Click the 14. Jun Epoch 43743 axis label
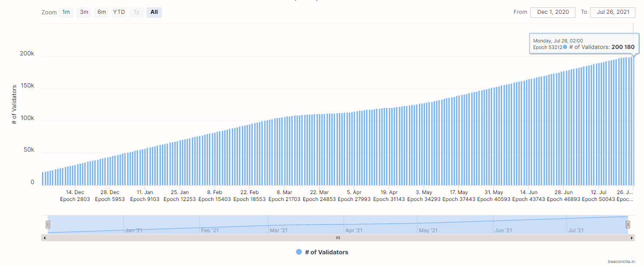The width and height of the screenshot is (644, 266). pyautogui.click(x=528, y=196)
